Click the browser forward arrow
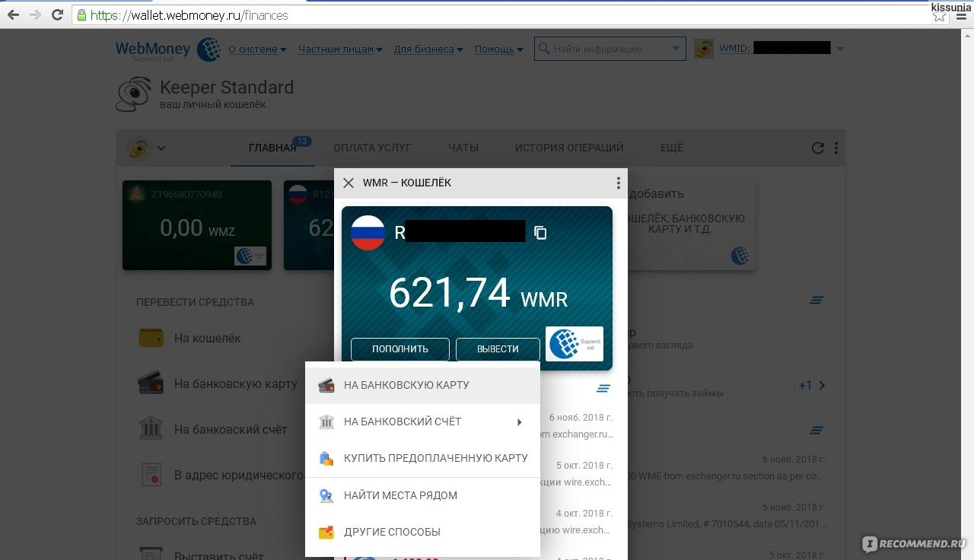The width and height of the screenshot is (974, 560). tap(35, 14)
